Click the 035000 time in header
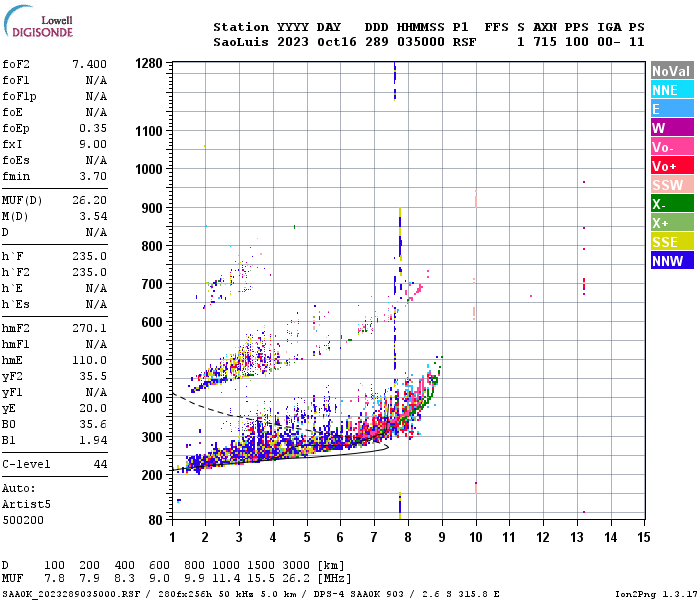The image size is (700, 600). [421, 42]
